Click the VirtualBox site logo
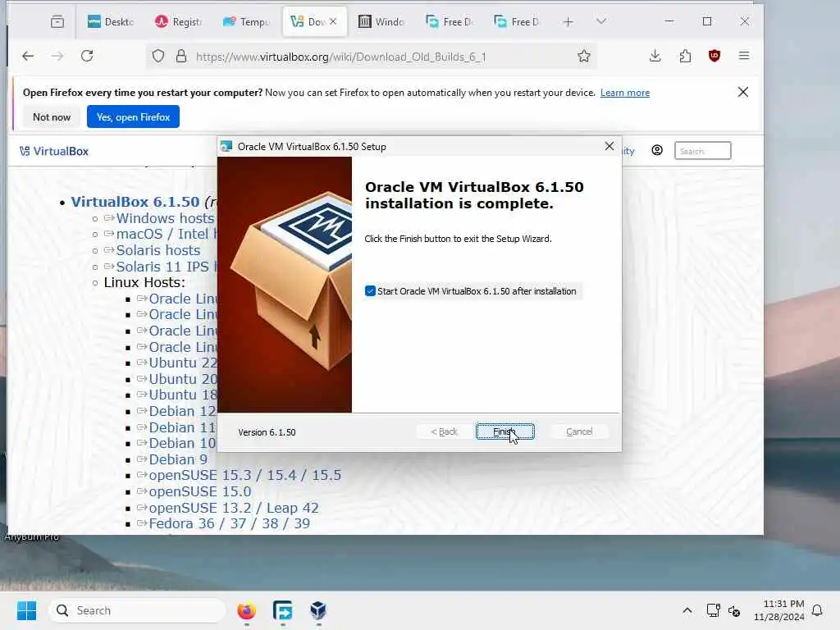 (54, 151)
